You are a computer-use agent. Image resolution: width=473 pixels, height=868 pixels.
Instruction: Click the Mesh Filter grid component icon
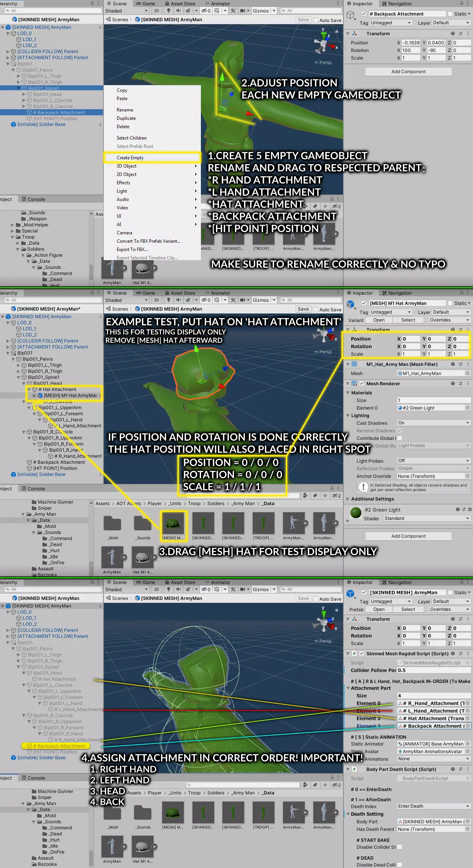354,364
